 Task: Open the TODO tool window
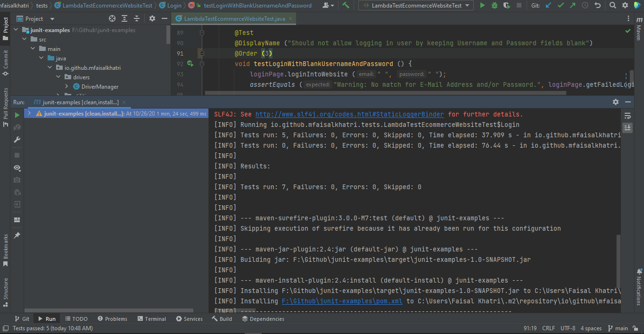point(76,318)
